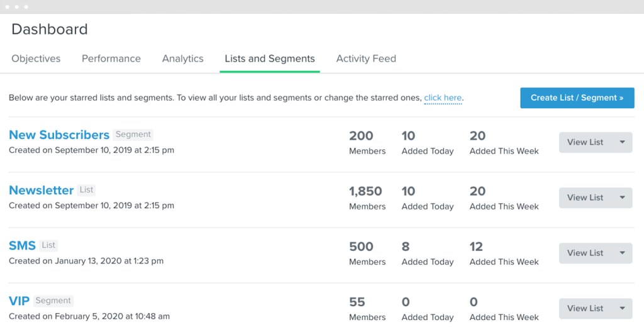Click the Lists and Segments tab
The height and width of the screenshot is (327, 644).
[x=270, y=58]
